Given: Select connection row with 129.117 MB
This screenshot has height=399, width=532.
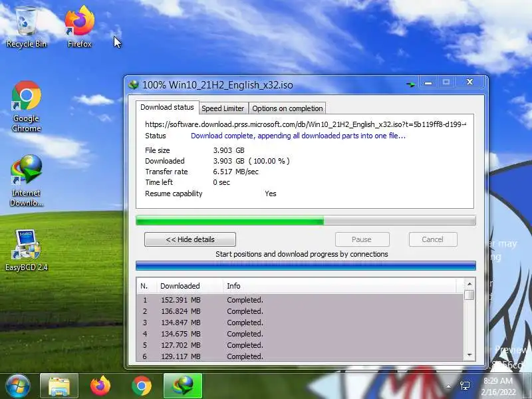Looking at the screenshot, I should click(300, 356).
